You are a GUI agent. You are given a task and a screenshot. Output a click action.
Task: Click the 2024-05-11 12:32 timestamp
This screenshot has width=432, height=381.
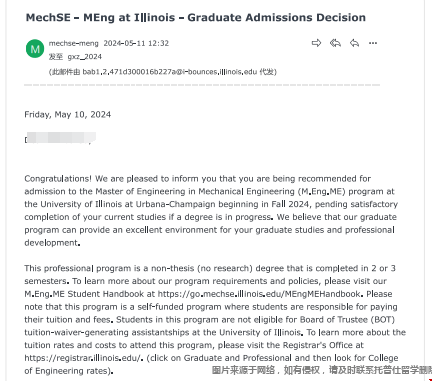(136, 43)
